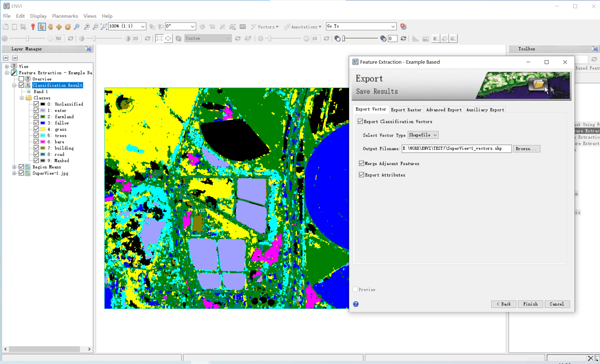Click the Back button
Screen dimensions: 600x364
[x=504, y=304]
